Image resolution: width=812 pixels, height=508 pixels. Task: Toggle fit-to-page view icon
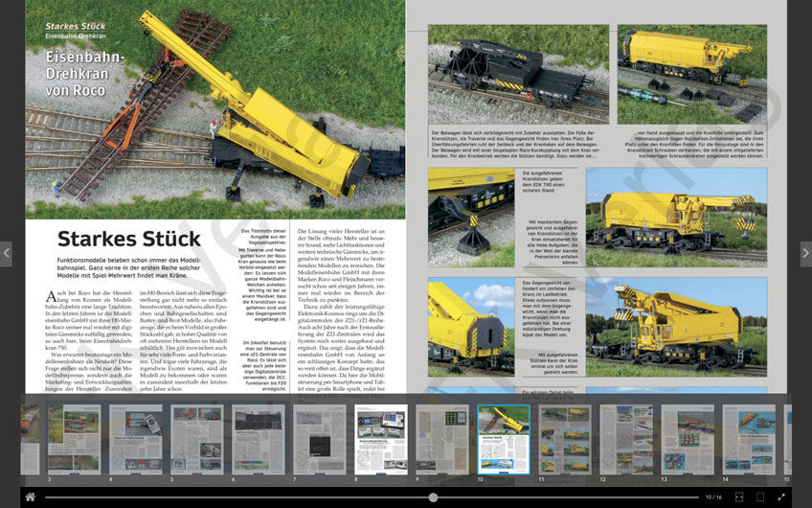[x=739, y=497]
